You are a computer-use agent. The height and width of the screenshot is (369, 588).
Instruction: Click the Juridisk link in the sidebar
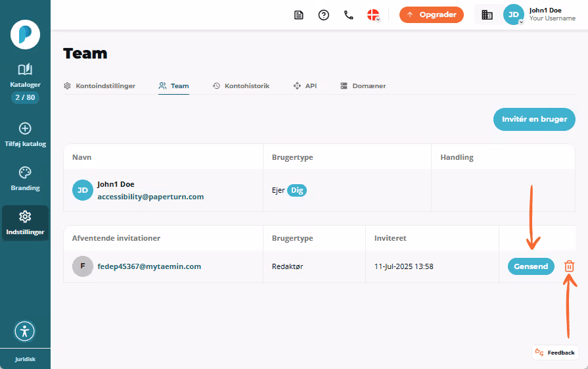click(25, 359)
